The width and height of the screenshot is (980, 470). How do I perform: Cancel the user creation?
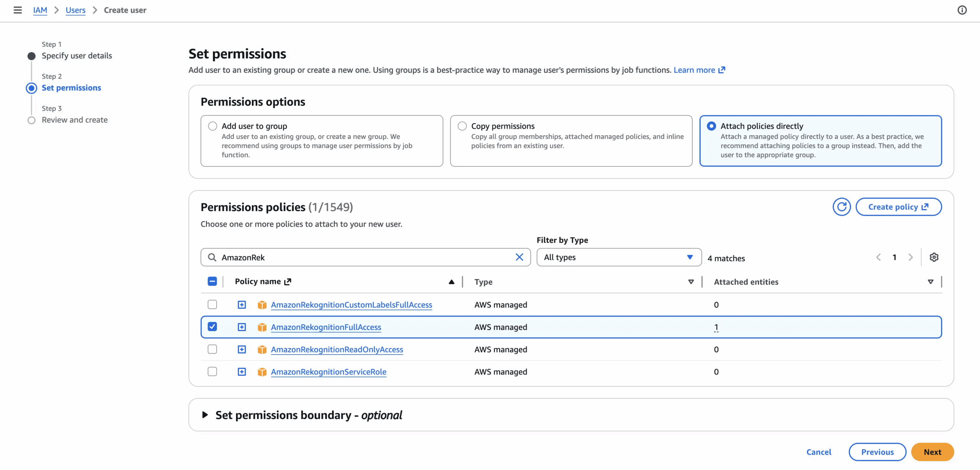(x=819, y=452)
